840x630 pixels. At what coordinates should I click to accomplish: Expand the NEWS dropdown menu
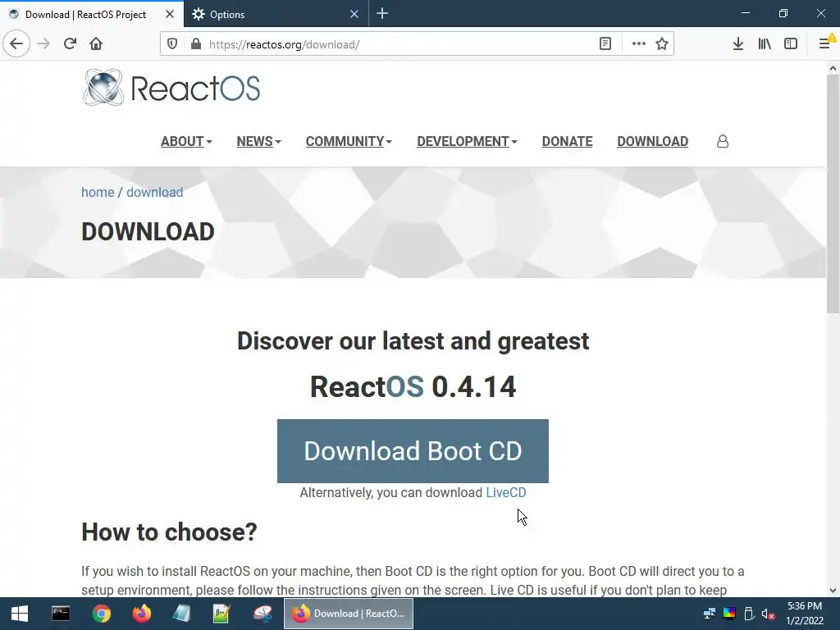pos(258,141)
